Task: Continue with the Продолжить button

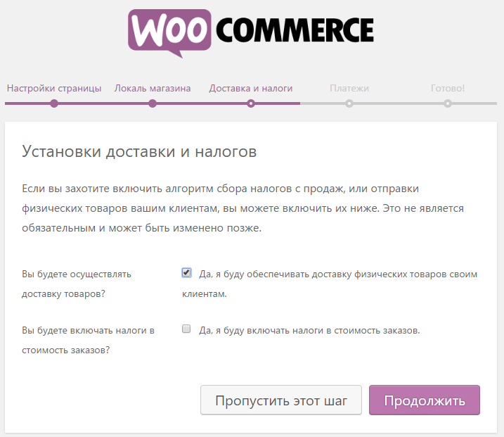Action: [425, 400]
